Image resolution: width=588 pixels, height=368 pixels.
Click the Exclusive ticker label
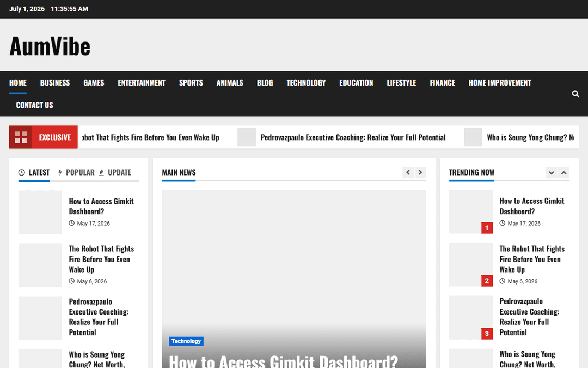pyautogui.click(x=55, y=137)
